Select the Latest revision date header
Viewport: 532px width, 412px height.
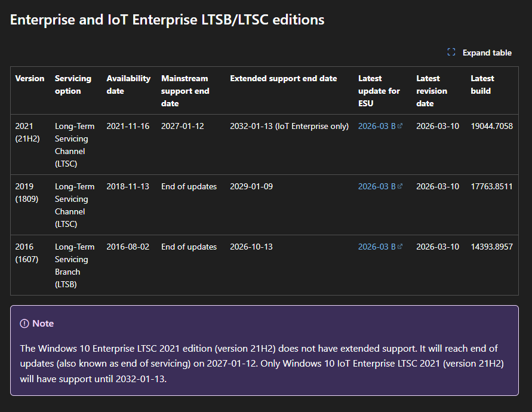(432, 91)
